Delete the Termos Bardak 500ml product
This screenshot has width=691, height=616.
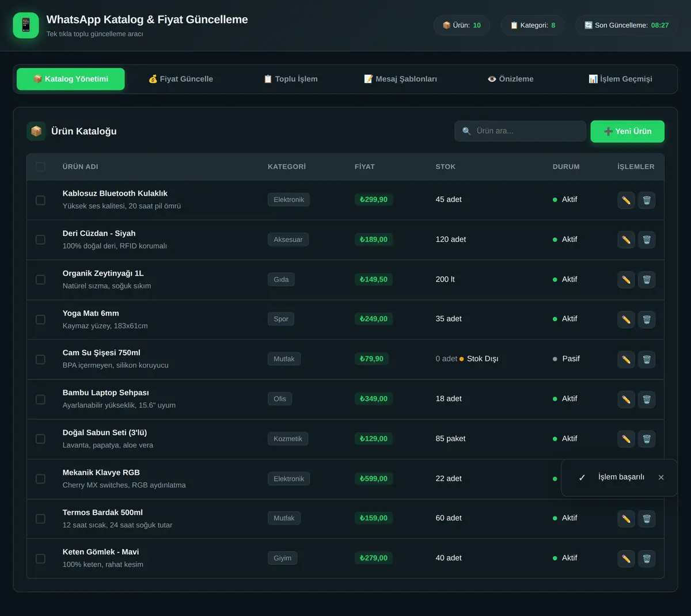point(647,519)
